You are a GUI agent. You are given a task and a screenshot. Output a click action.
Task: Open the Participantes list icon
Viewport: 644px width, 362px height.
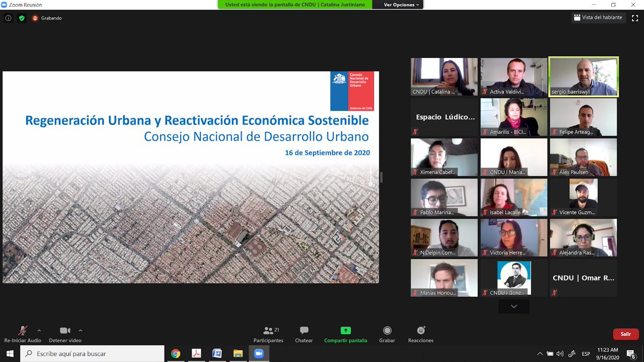268,331
